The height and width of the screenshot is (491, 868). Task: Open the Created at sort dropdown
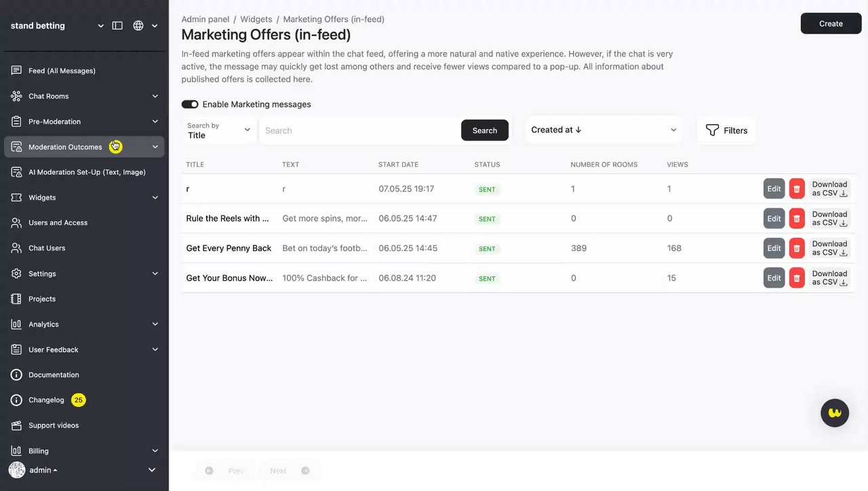(604, 130)
